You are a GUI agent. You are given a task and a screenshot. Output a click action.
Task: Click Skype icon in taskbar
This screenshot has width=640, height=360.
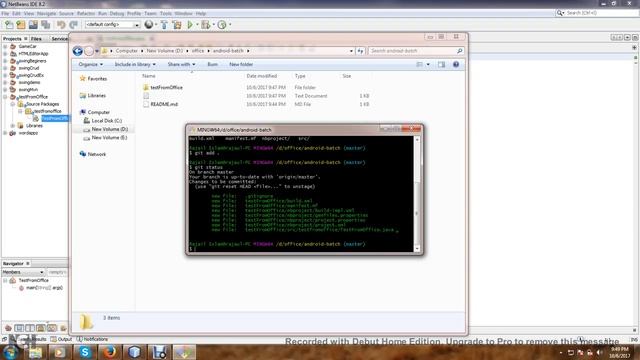tap(85, 352)
